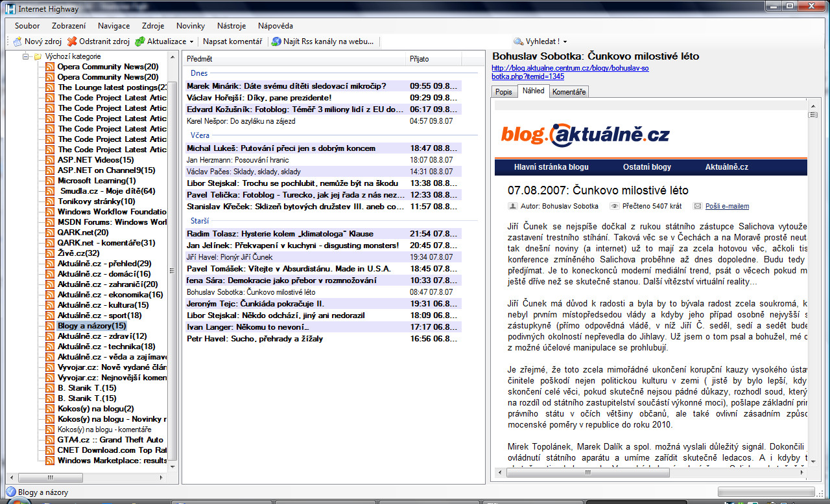Click RSS icon beside QARK.net(20)

click(50, 233)
